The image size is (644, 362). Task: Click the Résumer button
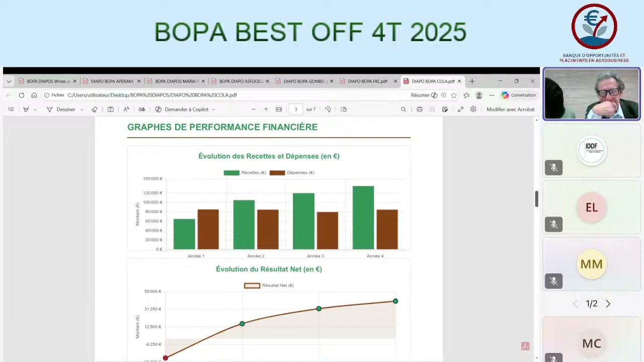click(424, 95)
